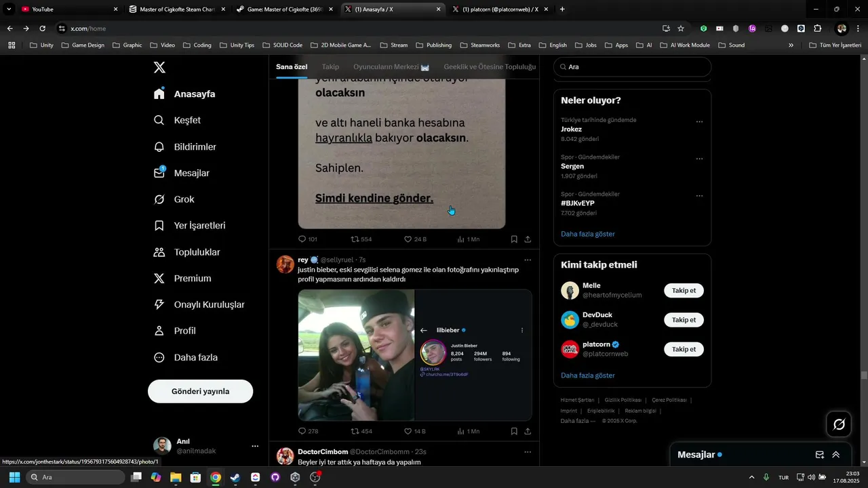Switch to platcorn browser tab
Screen dimensions: 868x488
coord(501,9)
